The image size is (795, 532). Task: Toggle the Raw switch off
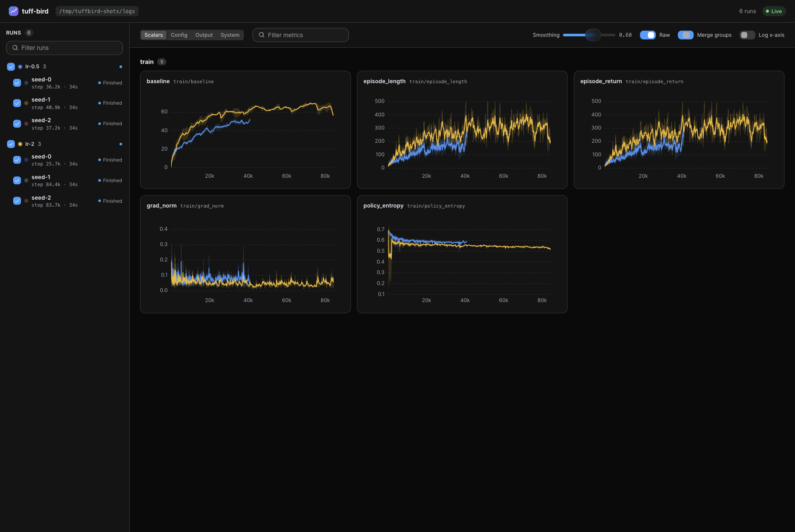point(647,35)
